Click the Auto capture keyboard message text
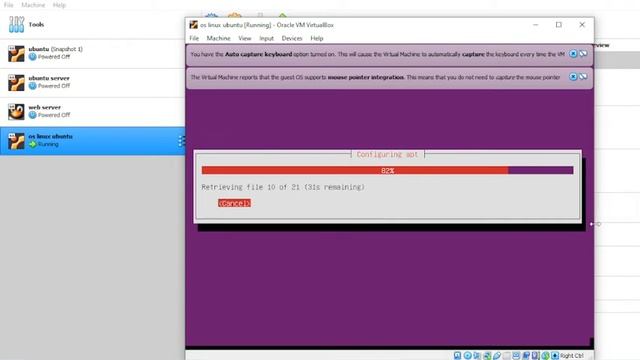640x360 pixels. coord(378,54)
